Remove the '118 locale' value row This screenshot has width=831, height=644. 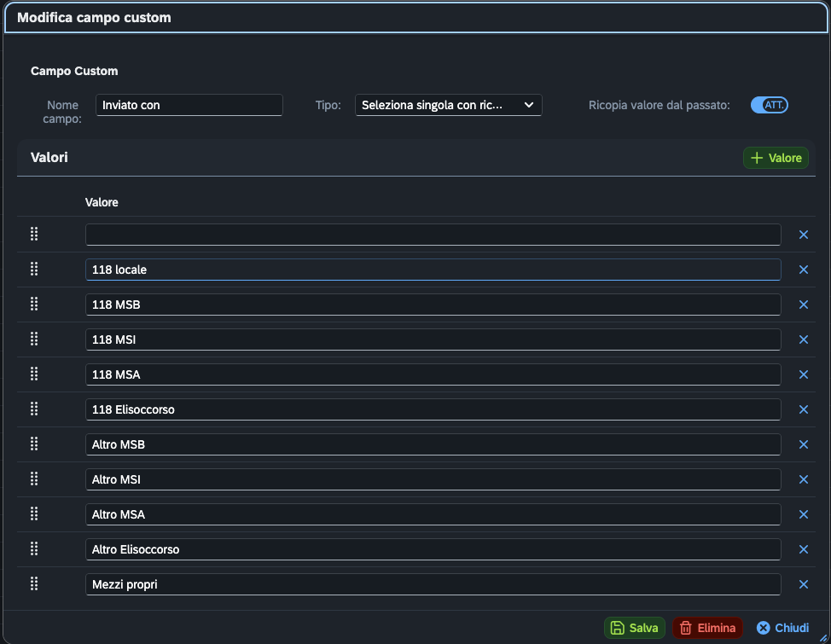804,270
